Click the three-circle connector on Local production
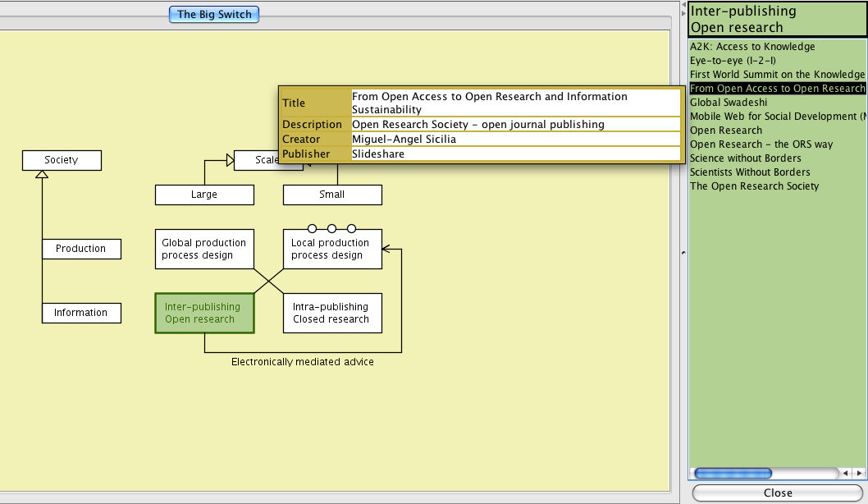Screen dimensions: 868x504 (331, 228)
